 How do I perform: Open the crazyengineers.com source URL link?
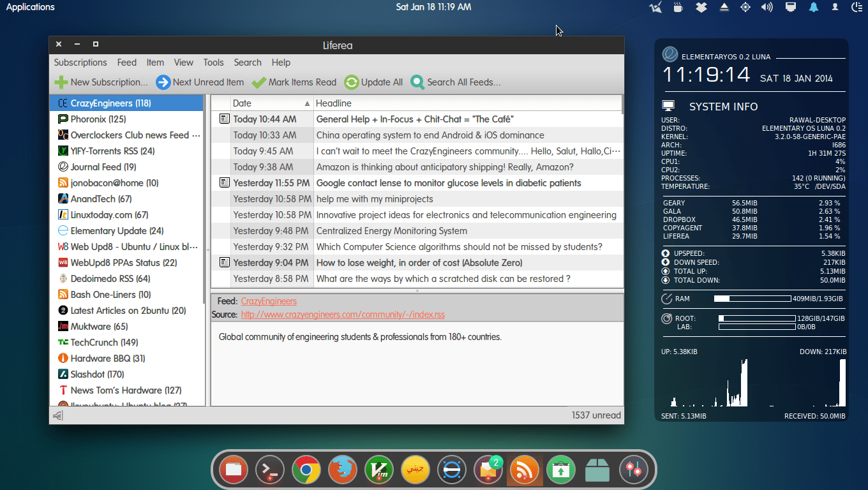343,315
